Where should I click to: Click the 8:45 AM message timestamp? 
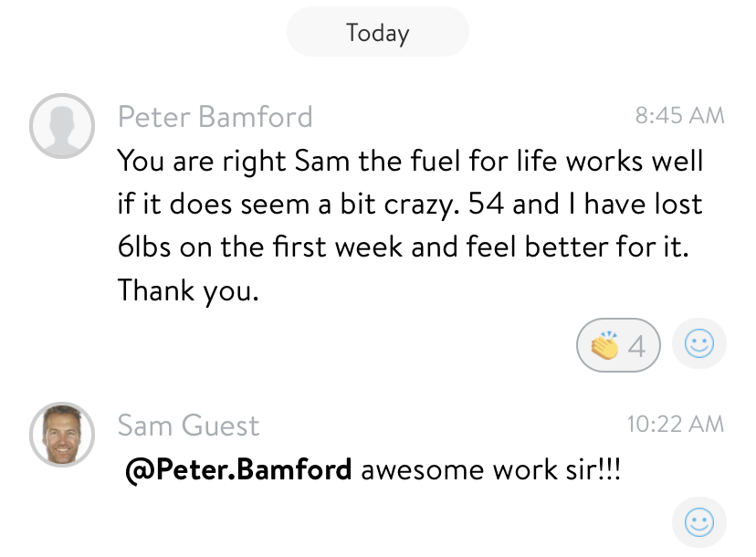tap(680, 115)
